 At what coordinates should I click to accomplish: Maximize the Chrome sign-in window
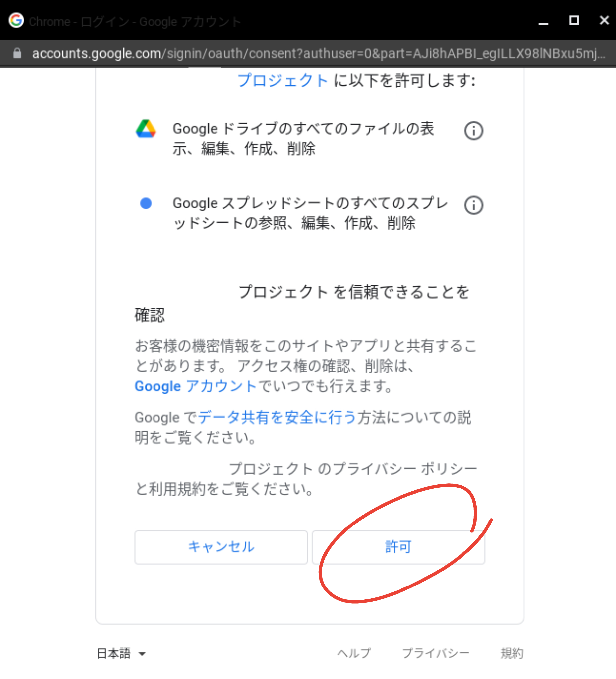coord(574,20)
